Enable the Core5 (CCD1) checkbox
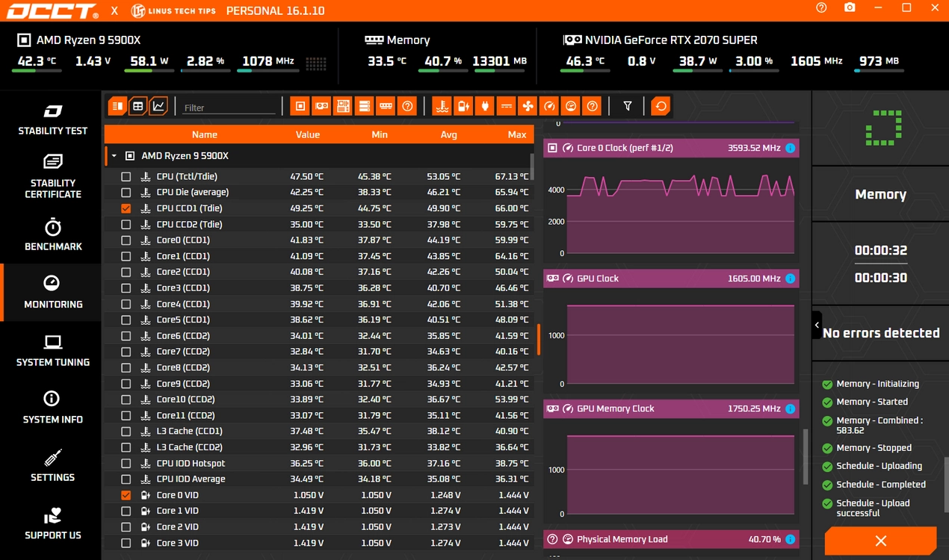 [126, 320]
